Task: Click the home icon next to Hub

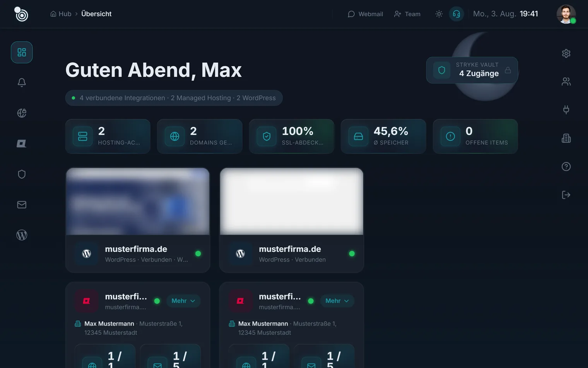Action: click(x=53, y=14)
